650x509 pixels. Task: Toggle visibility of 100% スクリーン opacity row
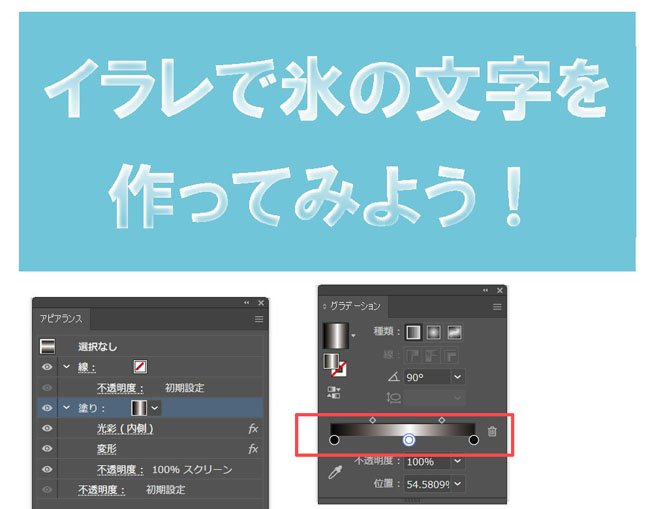[47, 469]
